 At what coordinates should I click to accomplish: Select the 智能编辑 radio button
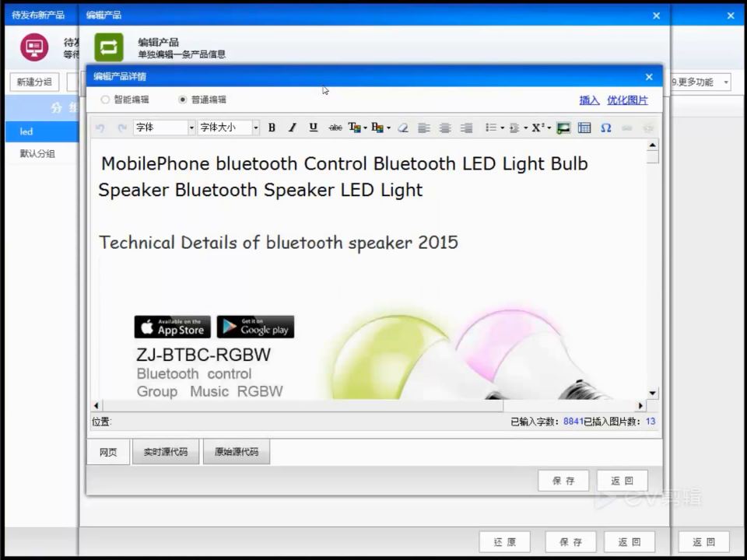105,100
